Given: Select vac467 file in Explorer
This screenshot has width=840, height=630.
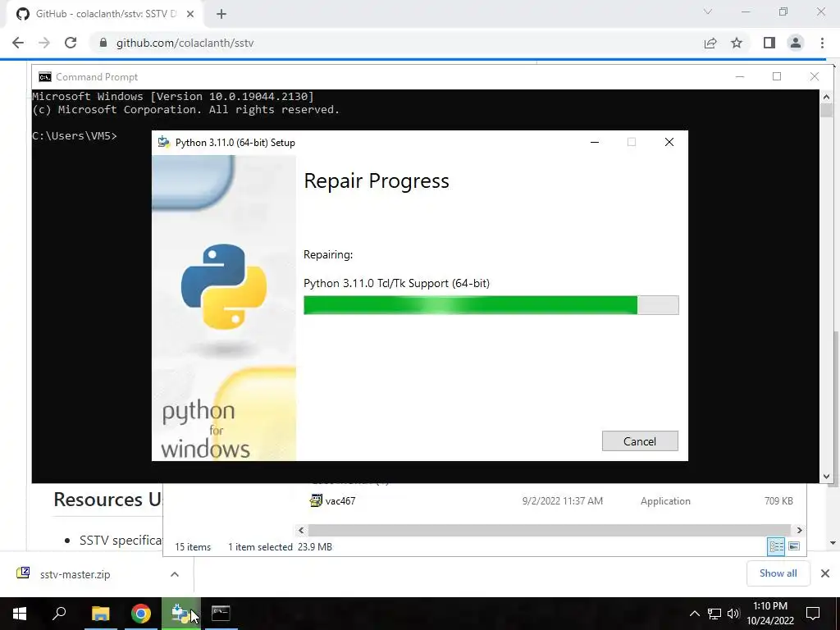Looking at the screenshot, I should (340, 501).
